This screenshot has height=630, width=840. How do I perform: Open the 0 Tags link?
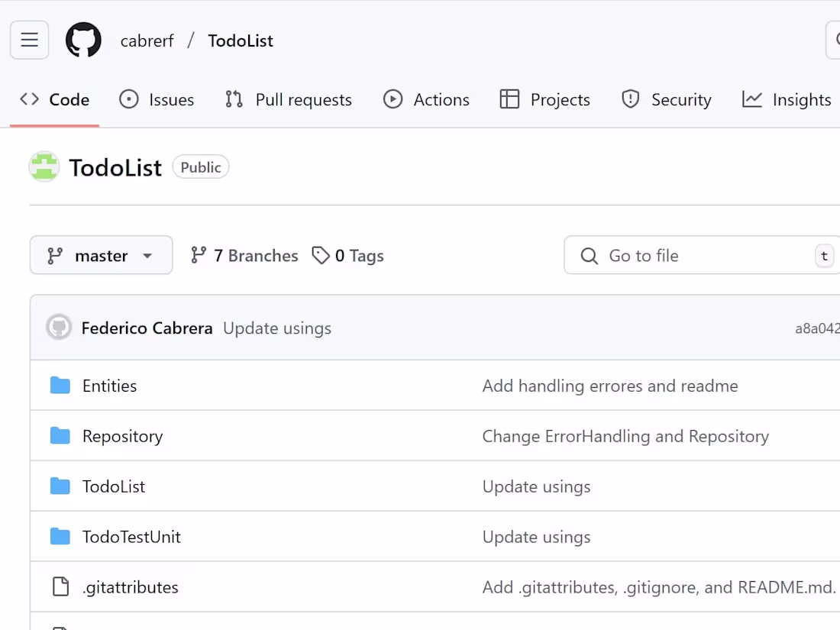click(348, 256)
